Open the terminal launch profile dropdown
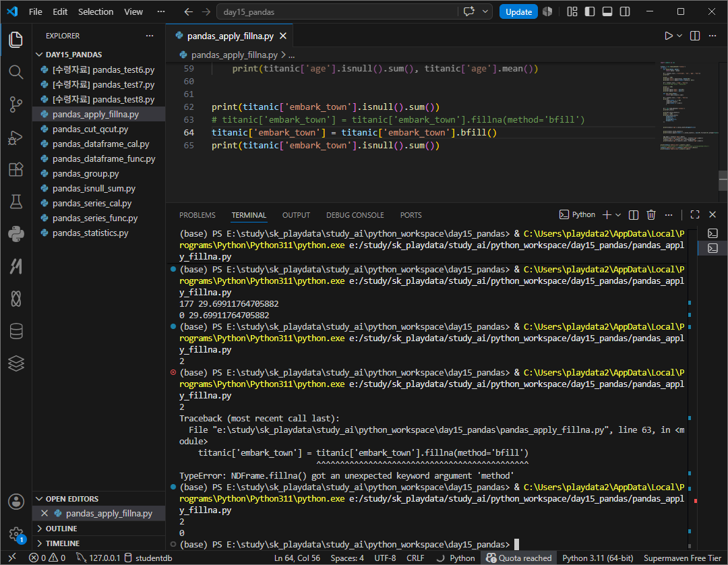 (618, 214)
